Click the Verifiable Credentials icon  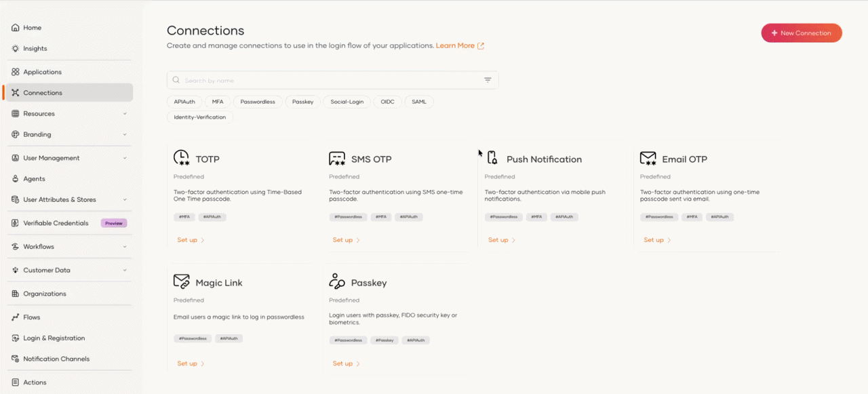pyautogui.click(x=16, y=223)
